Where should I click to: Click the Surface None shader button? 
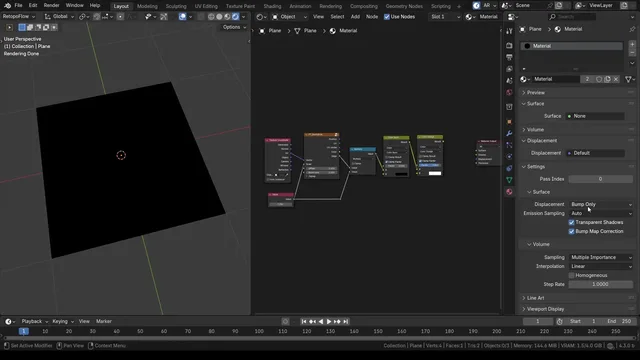[x=595, y=116]
